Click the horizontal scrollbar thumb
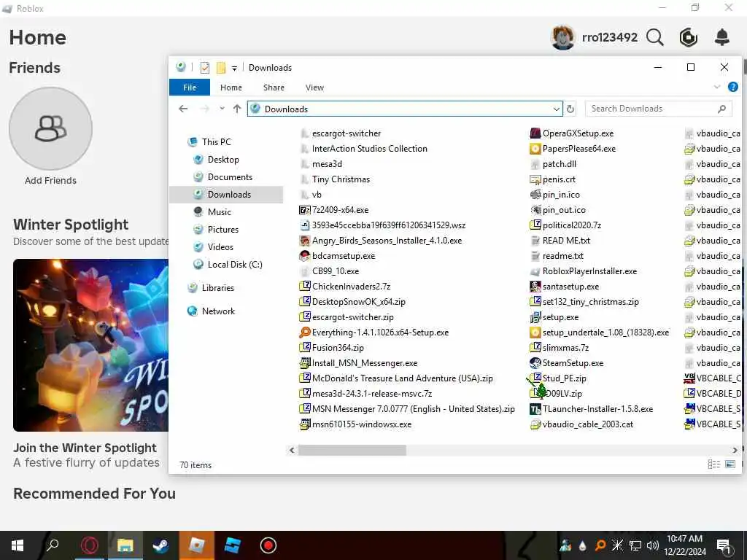747x560 pixels. pyautogui.click(x=352, y=450)
